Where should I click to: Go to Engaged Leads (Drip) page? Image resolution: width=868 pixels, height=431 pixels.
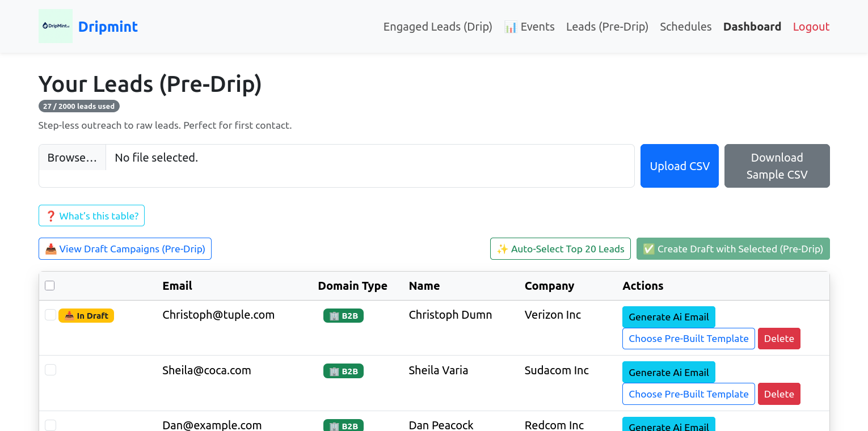tap(437, 27)
